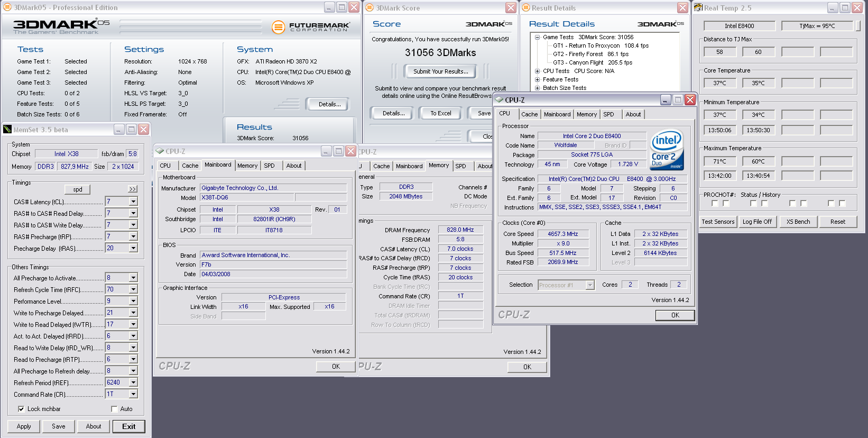
Task: Open the Refresh Period (tREF) dropdown
Action: click(x=133, y=382)
